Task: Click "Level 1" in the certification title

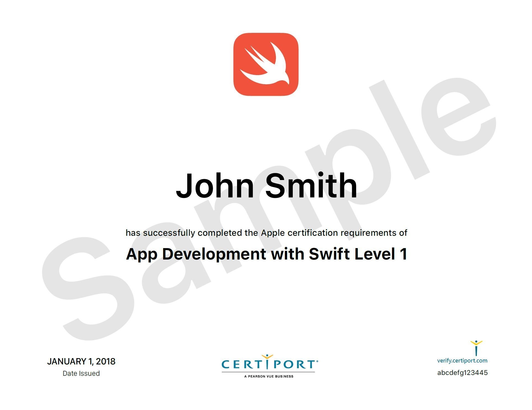Action: (381, 254)
